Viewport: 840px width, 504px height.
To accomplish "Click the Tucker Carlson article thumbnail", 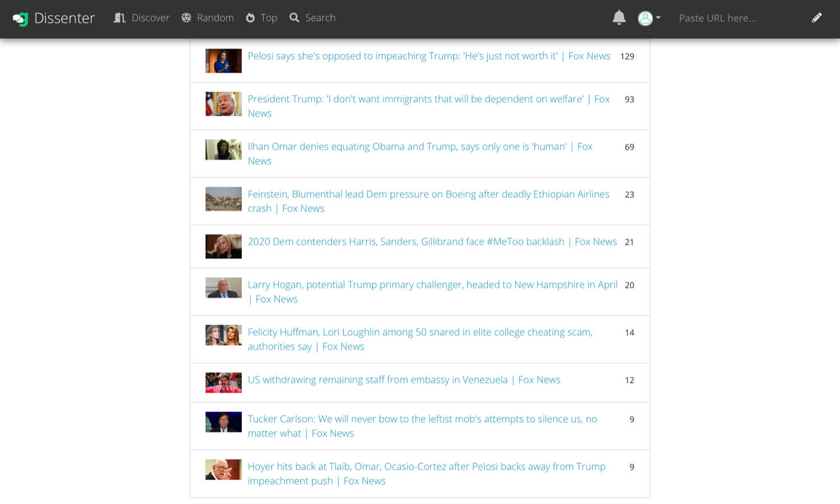I will (x=223, y=422).
